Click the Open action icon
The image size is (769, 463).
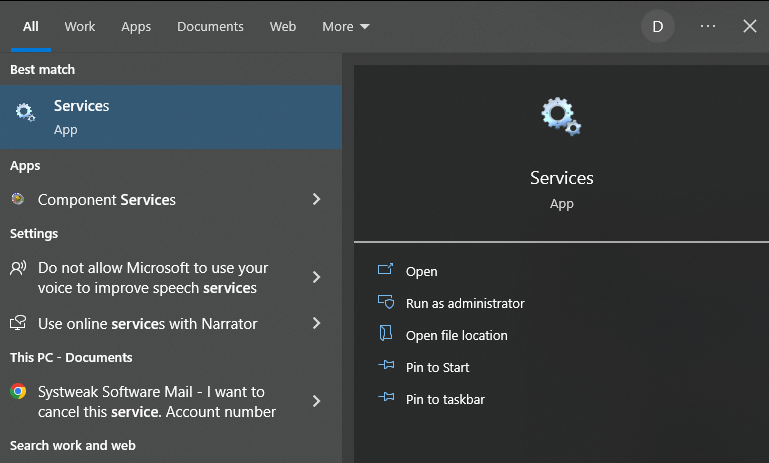(x=385, y=269)
